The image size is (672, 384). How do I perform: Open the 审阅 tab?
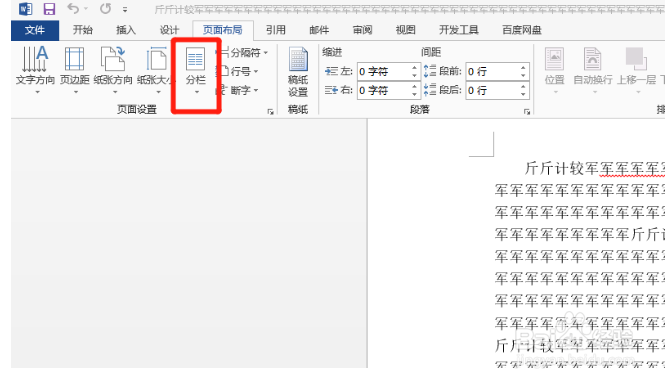362,30
